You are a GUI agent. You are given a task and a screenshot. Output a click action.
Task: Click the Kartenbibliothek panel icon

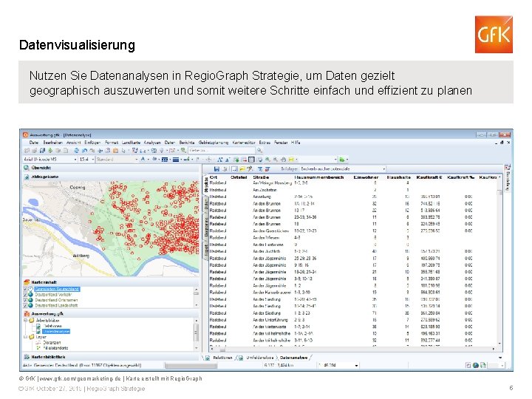[x=27, y=357]
